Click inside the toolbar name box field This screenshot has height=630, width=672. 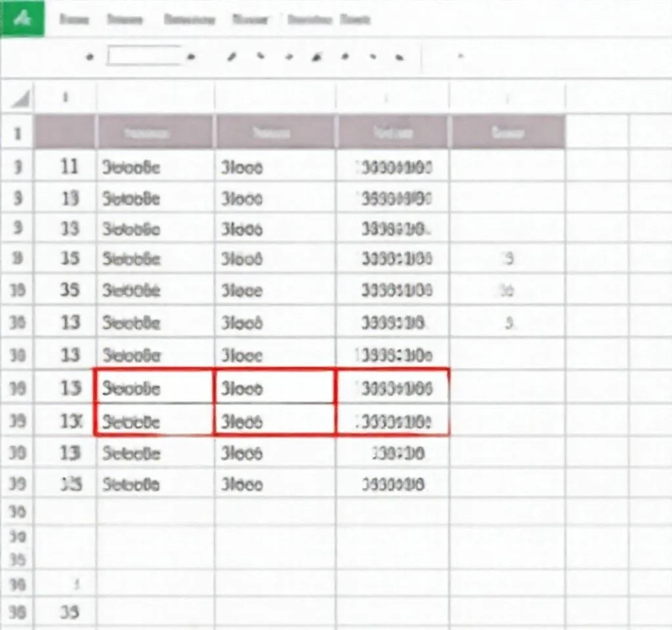point(143,56)
